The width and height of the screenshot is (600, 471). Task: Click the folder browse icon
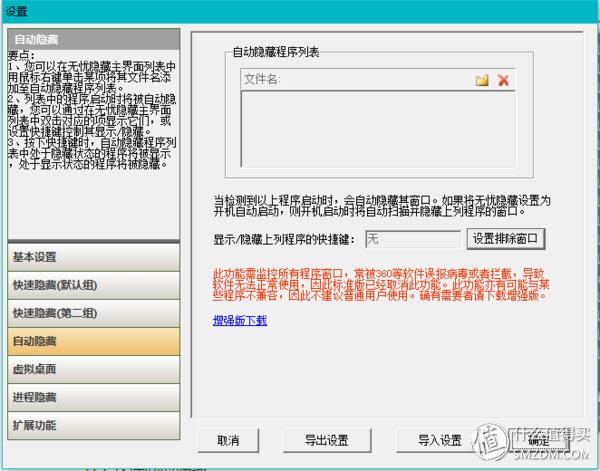click(x=482, y=80)
